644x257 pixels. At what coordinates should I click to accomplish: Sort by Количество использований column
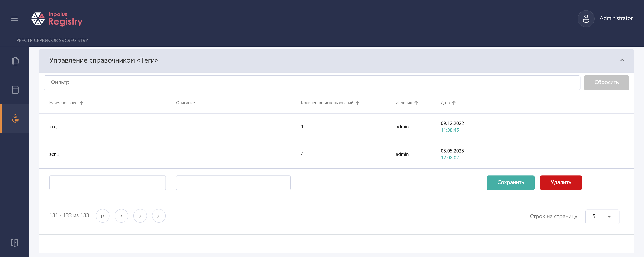[x=330, y=103]
